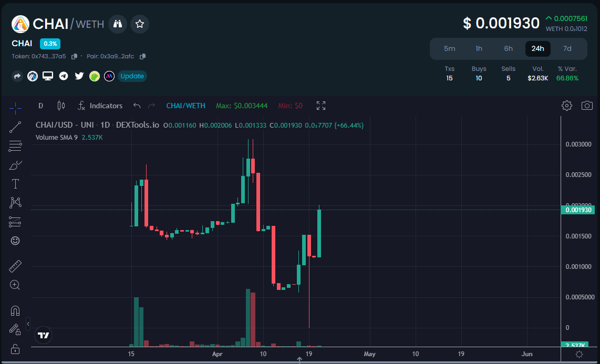Click the up arrow below time axis
Image resolution: width=600 pixels, height=364 pixels.
[299, 360]
